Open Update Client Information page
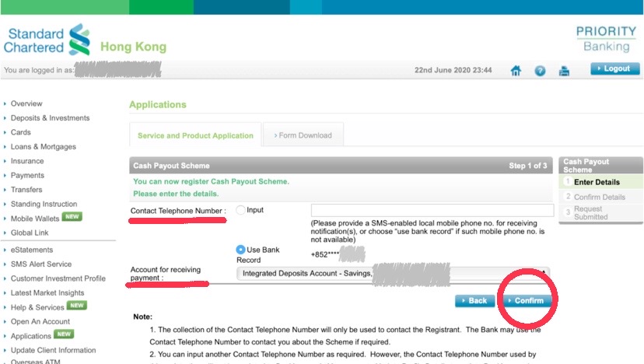644x364 pixels. tap(53, 351)
